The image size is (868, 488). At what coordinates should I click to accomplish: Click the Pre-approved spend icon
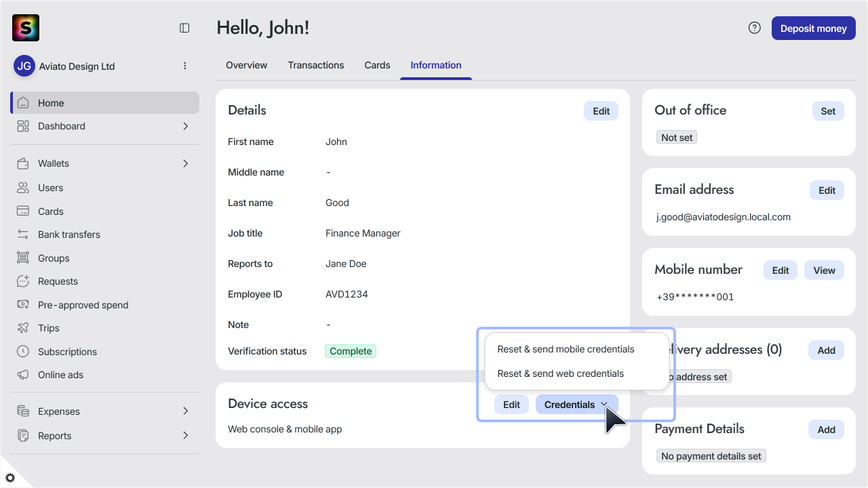pos(23,305)
